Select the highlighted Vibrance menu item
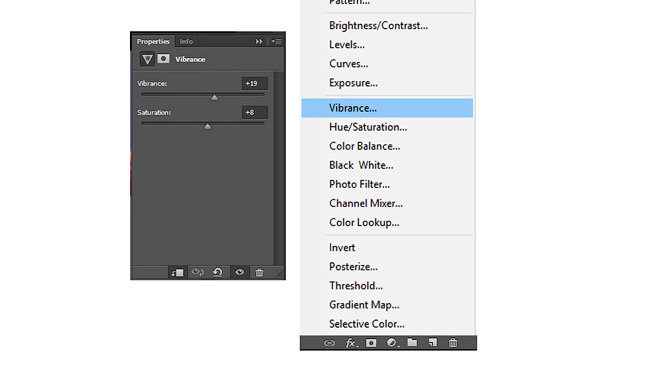650x375 pixels. pyautogui.click(x=387, y=108)
